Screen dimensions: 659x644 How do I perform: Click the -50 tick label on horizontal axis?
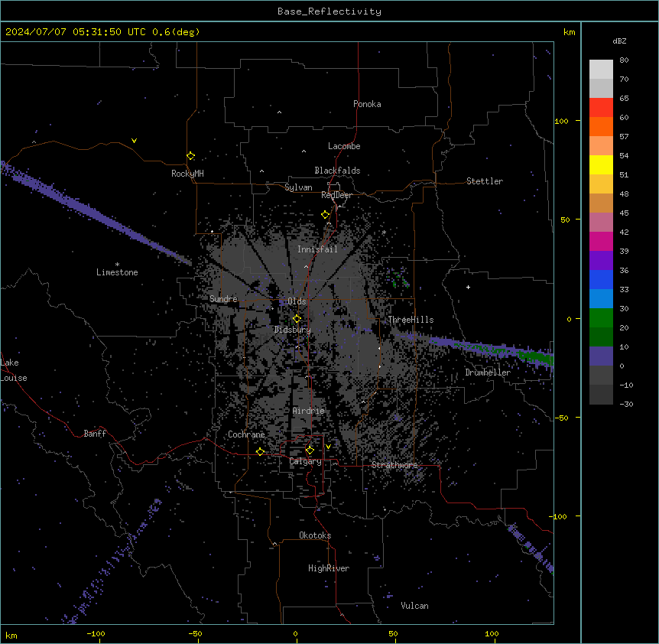195,633
